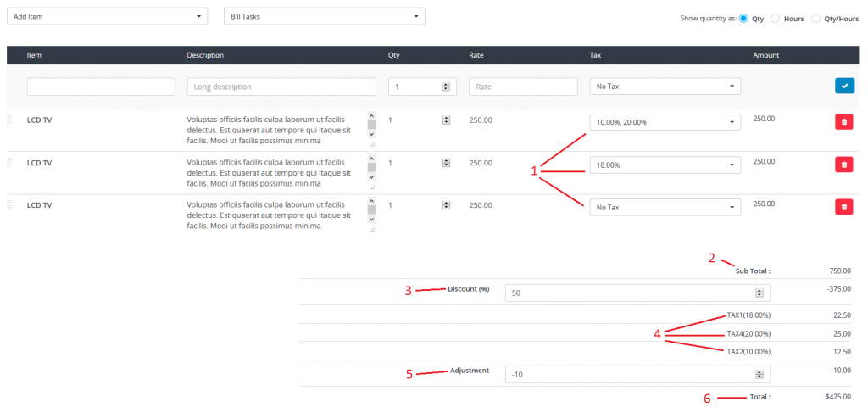Grab drag handle of first LCD TV row
Image resolution: width=868 pixels, height=413 pixels.
click(x=10, y=120)
